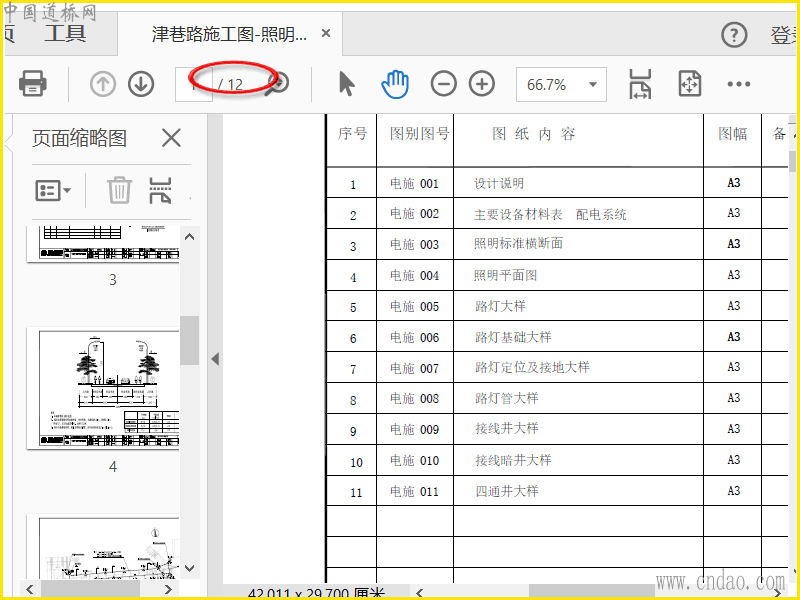Screen dimensions: 800x600
Task: Click the 电施 006 cell
Action: pyautogui.click(x=414, y=337)
